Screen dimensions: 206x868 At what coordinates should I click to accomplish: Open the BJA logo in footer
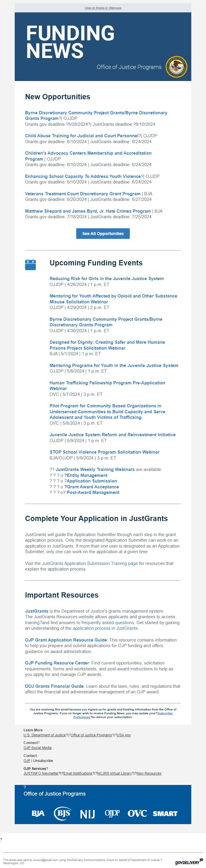click(38, 813)
